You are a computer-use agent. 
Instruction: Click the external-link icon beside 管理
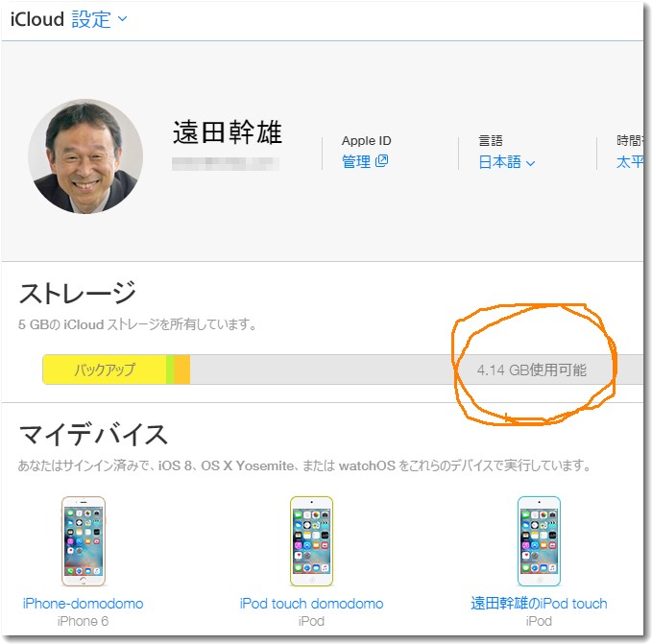coord(382,161)
